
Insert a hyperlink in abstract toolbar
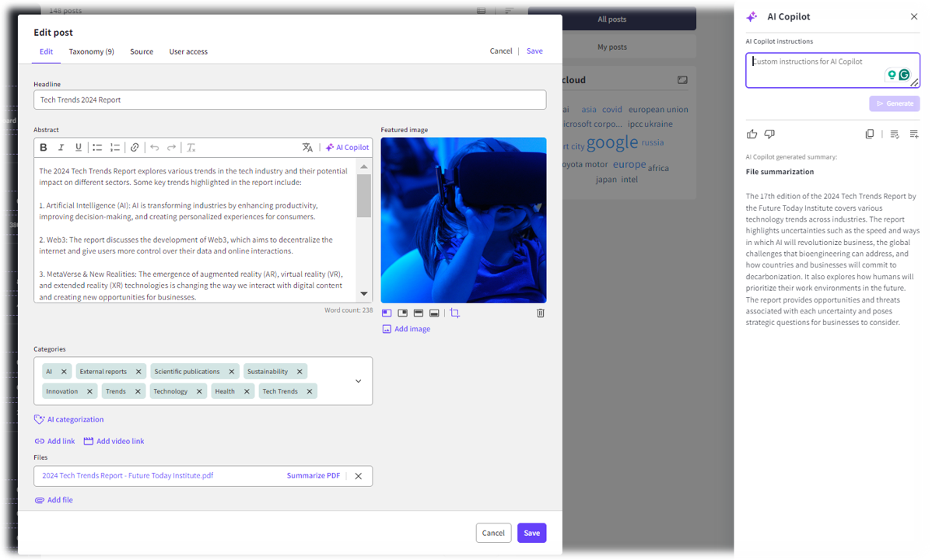(135, 148)
